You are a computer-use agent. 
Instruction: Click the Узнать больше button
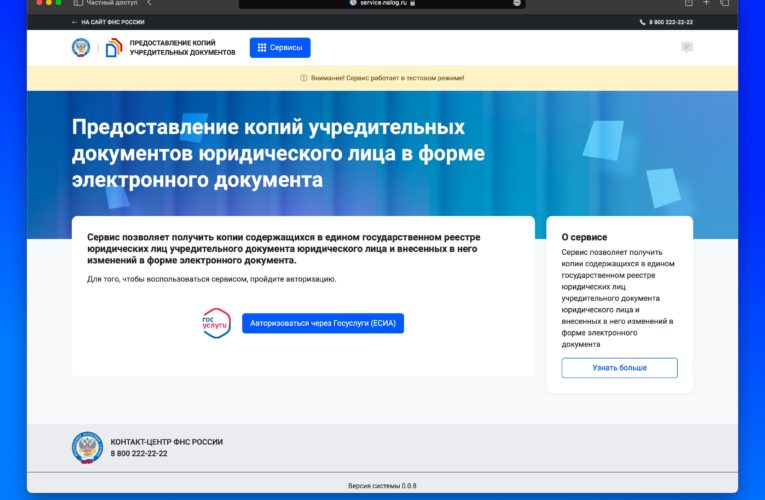(620, 368)
